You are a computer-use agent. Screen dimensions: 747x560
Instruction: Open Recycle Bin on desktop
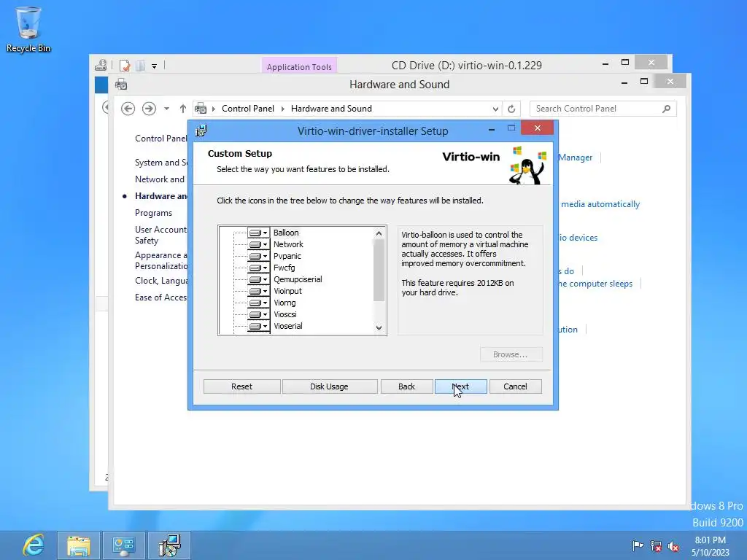(x=28, y=29)
